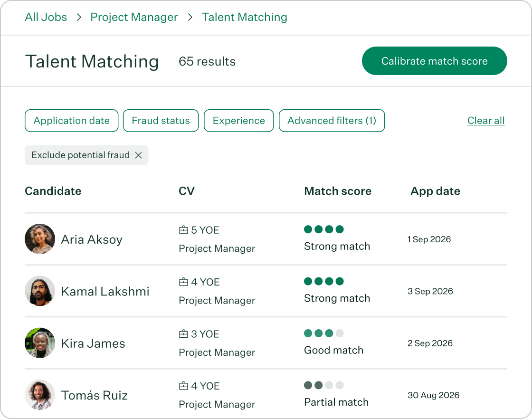
Task: Click Kira James's good match score indicator
Action: pyautogui.click(x=324, y=333)
